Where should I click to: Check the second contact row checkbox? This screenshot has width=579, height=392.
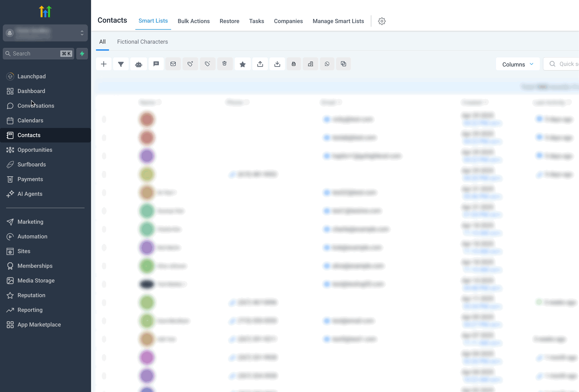click(104, 137)
